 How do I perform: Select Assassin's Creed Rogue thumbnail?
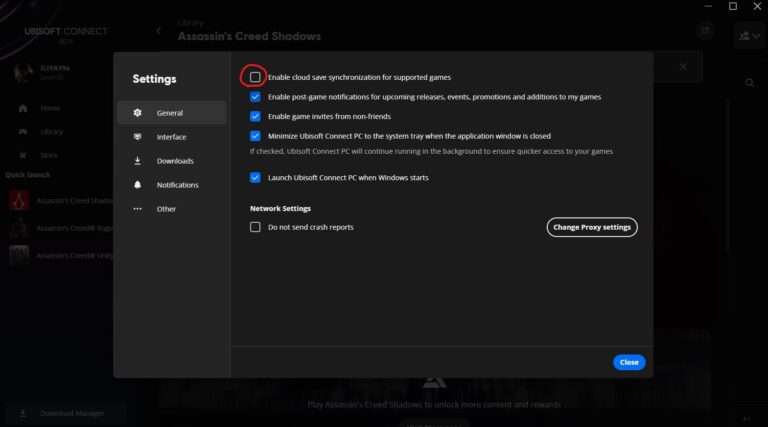click(x=19, y=228)
